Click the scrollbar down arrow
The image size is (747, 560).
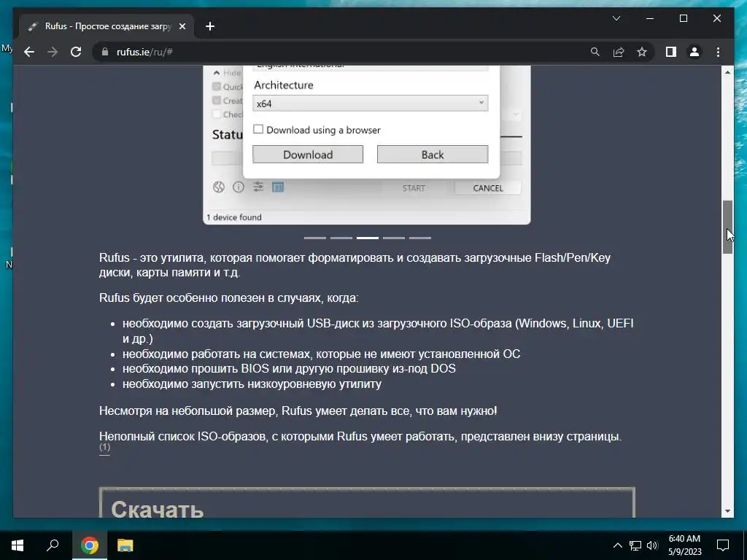pyautogui.click(x=727, y=511)
